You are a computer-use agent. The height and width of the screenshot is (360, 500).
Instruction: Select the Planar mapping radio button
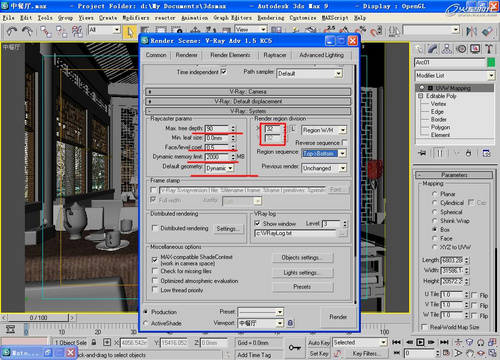pyautogui.click(x=434, y=194)
